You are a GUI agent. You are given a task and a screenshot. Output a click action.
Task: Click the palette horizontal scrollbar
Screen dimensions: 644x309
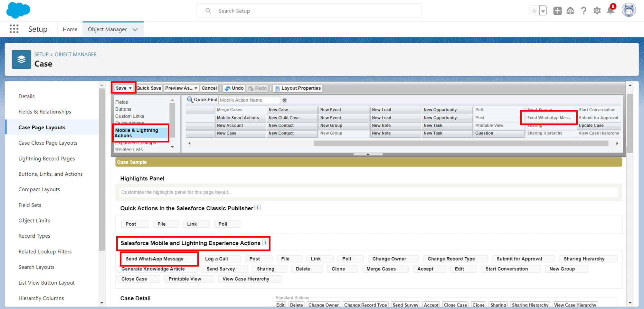pyautogui.click(x=461, y=143)
